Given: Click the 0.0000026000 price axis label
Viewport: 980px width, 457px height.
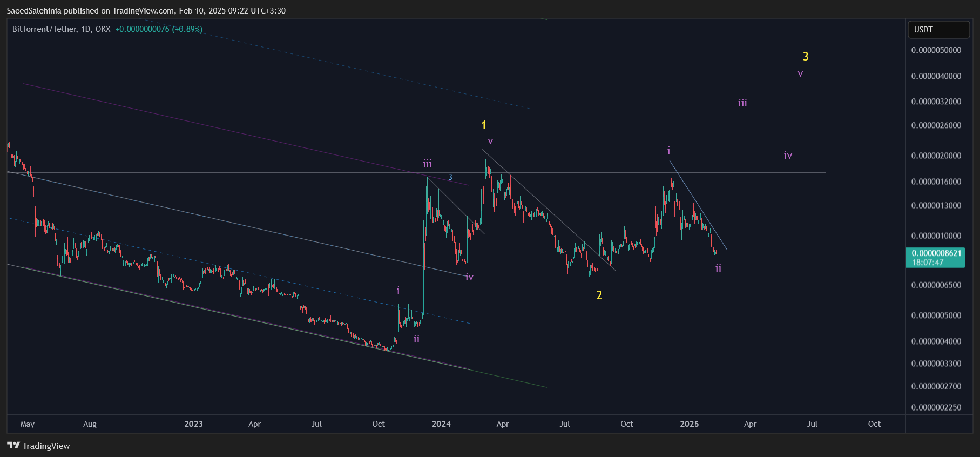Looking at the screenshot, I should tap(936, 125).
